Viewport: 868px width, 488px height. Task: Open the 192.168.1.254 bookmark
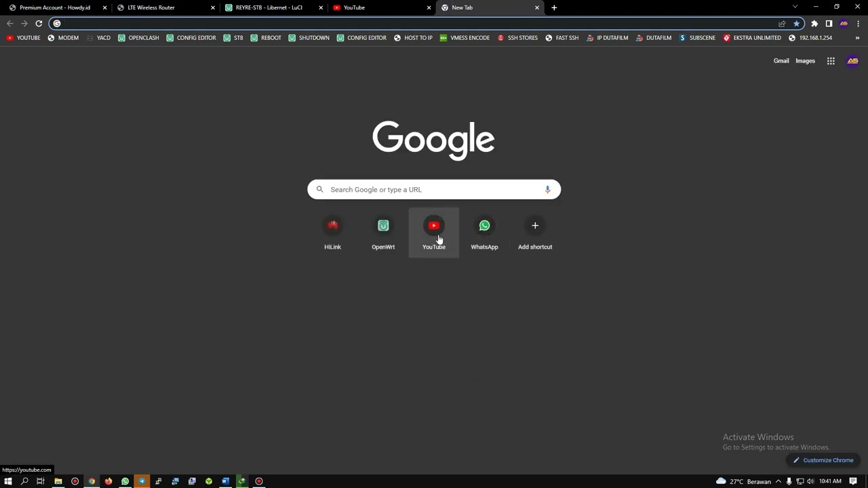(x=810, y=38)
